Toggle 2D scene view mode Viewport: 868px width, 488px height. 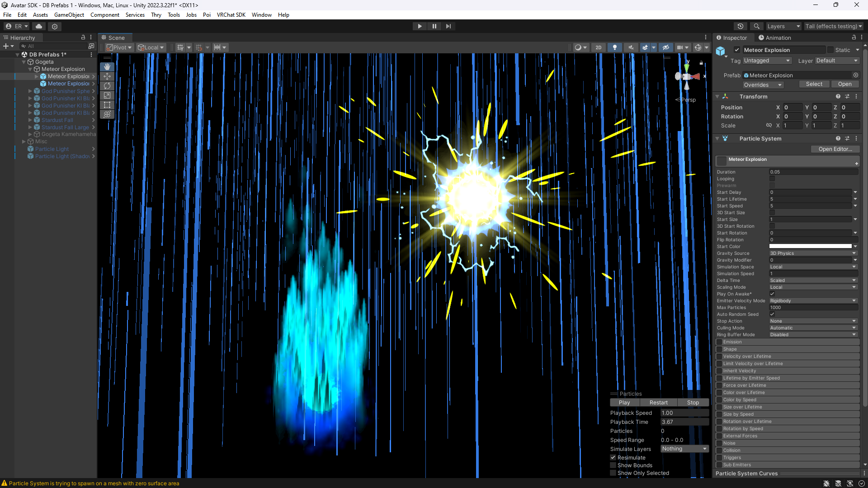pos(598,47)
